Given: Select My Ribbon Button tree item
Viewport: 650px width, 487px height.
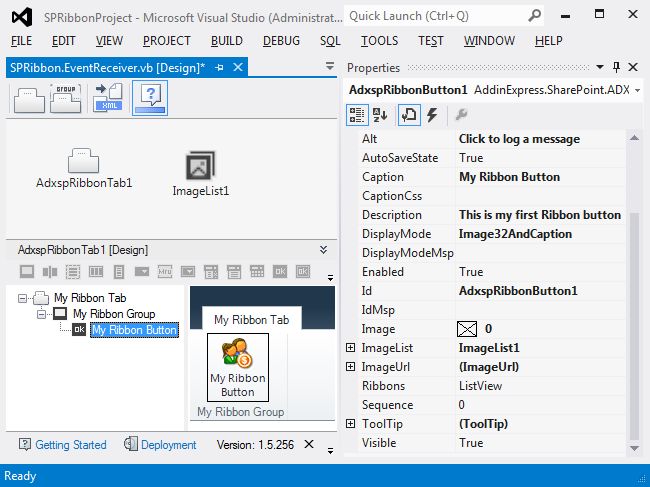Looking at the screenshot, I should (134, 330).
